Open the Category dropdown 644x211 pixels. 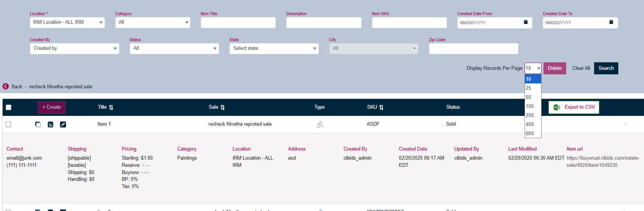point(153,22)
